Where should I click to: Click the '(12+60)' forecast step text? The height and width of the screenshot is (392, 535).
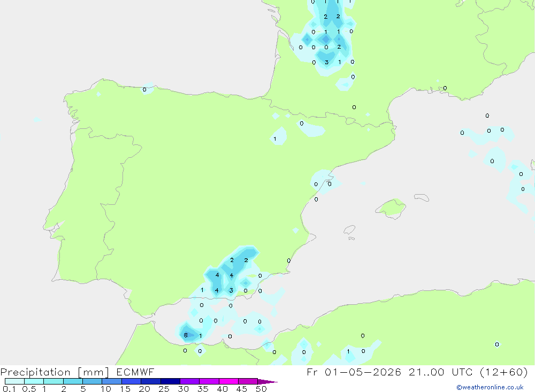503,372
